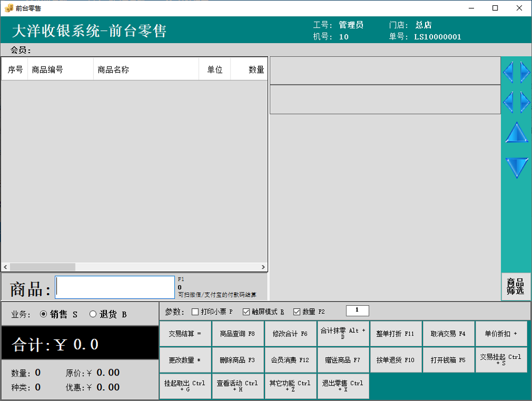This screenshot has width=532, height=401.
Task: Select the 退货 radio button
Action: (93, 314)
